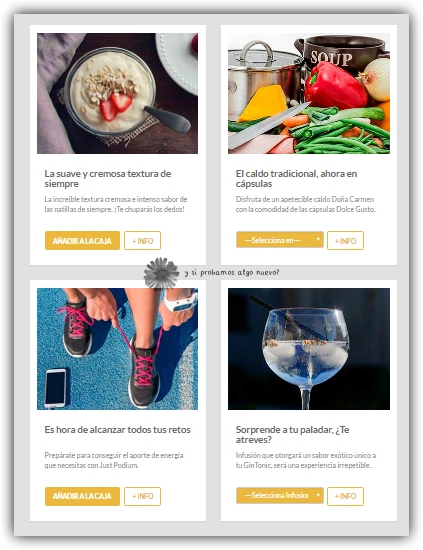Viewport: 423px width, 550px height.
Task: Open +INFO for the creamy natillas
Action: [142, 241]
